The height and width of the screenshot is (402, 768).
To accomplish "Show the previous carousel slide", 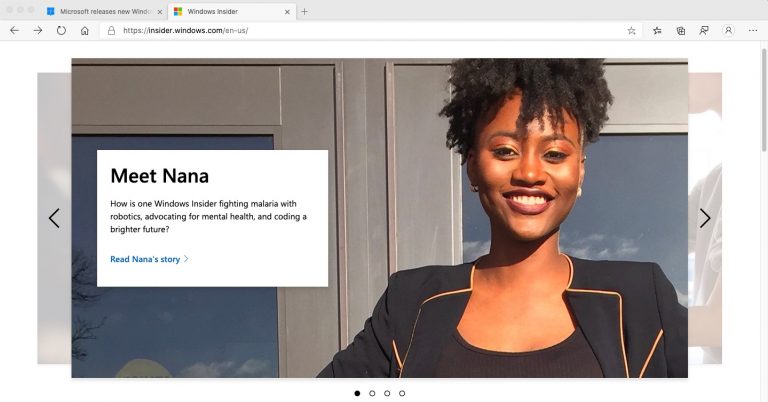I will 54,218.
